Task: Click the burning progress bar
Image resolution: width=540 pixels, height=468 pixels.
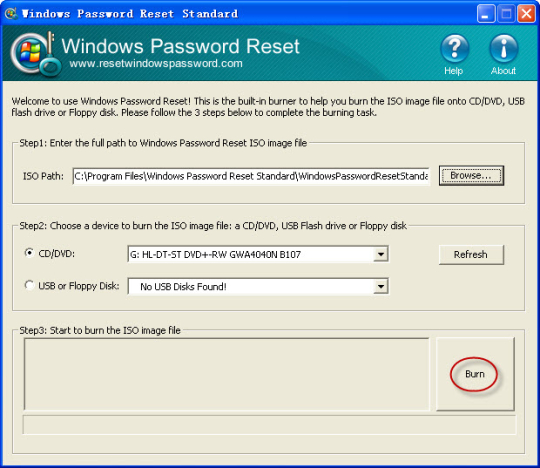Action: click(x=269, y=425)
